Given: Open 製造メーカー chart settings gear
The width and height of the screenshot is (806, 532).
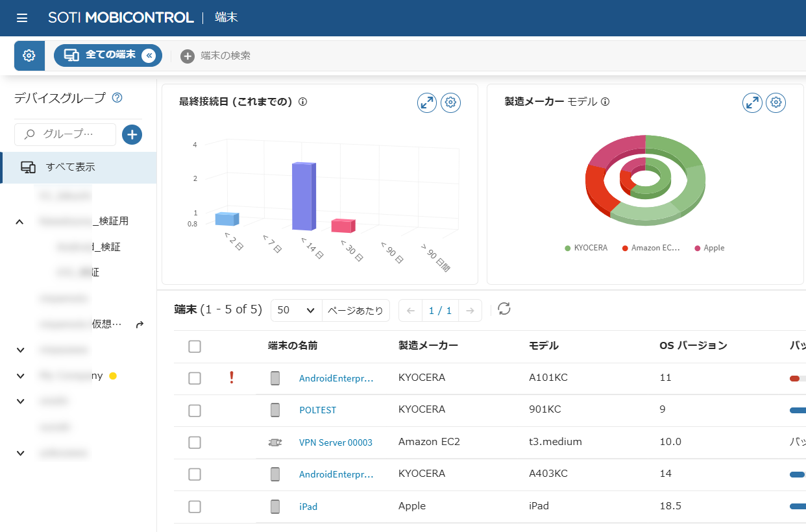Looking at the screenshot, I should [x=776, y=103].
